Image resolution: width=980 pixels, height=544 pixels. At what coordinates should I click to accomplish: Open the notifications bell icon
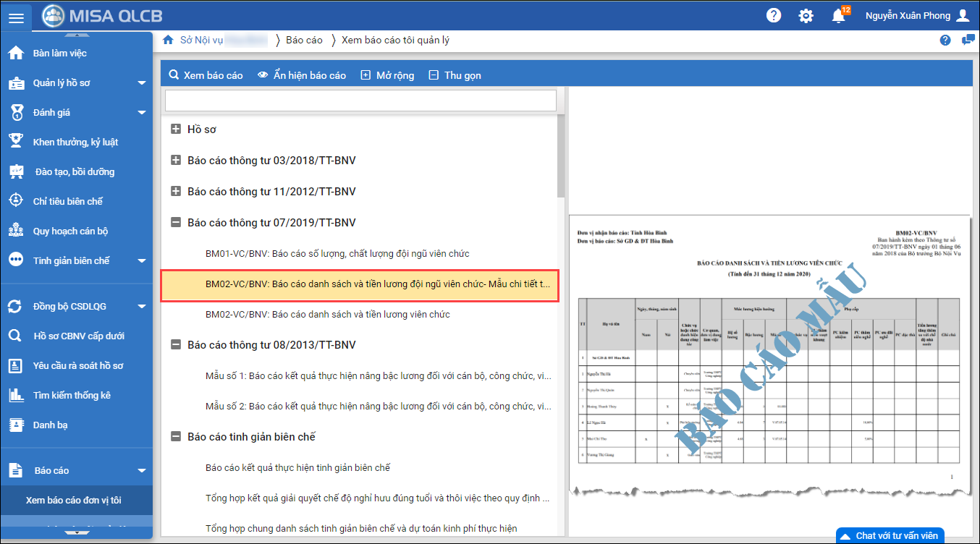point(838,16)
